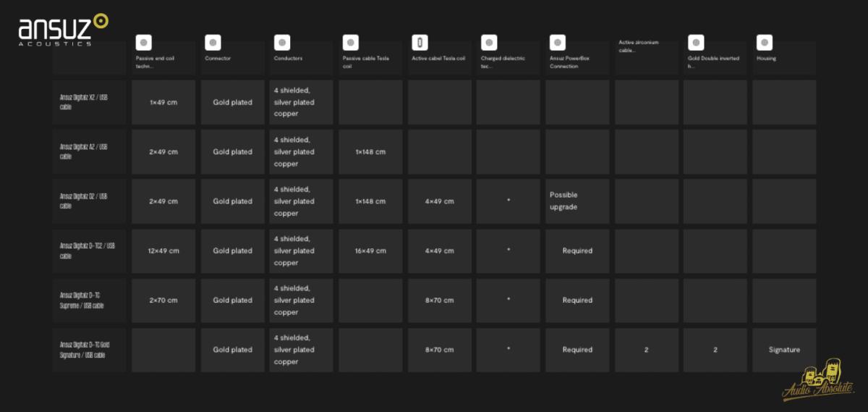Click the icon above the Housing column
This screenshot has height=412, width=868.
click(765, 43)
